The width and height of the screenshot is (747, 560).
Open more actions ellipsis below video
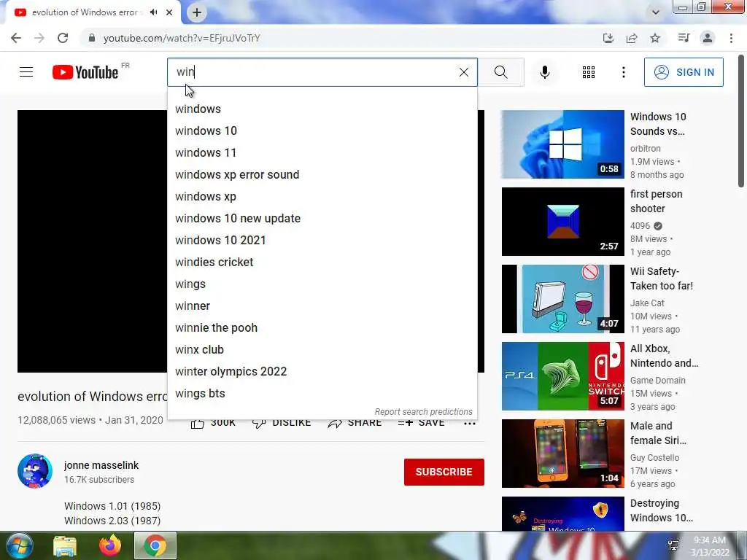(x=470, y=424)
